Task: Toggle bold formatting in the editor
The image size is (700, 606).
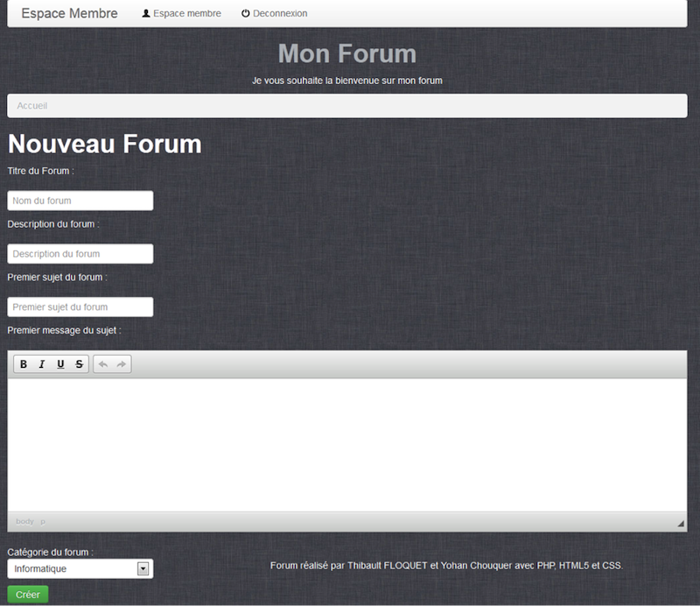Action: coord(24,364)
